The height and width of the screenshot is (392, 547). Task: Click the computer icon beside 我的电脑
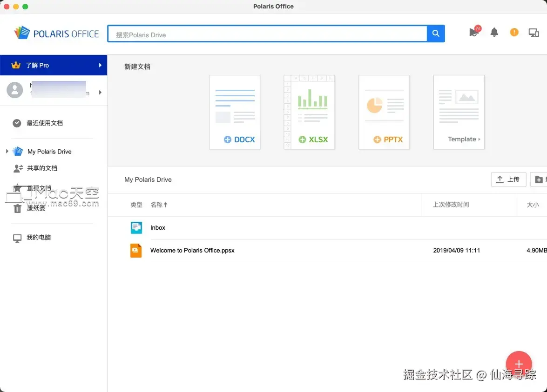(x=17, y=238)
